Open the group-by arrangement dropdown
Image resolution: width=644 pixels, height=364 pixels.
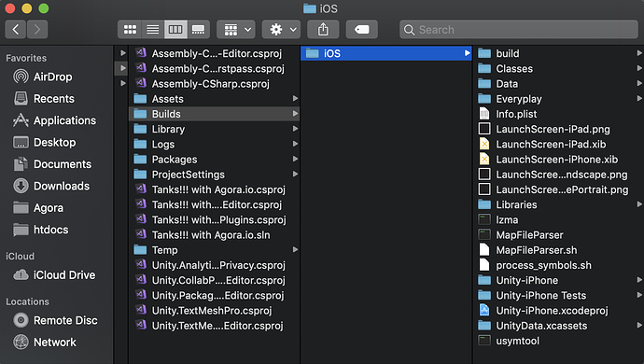(x=236, y=30)
